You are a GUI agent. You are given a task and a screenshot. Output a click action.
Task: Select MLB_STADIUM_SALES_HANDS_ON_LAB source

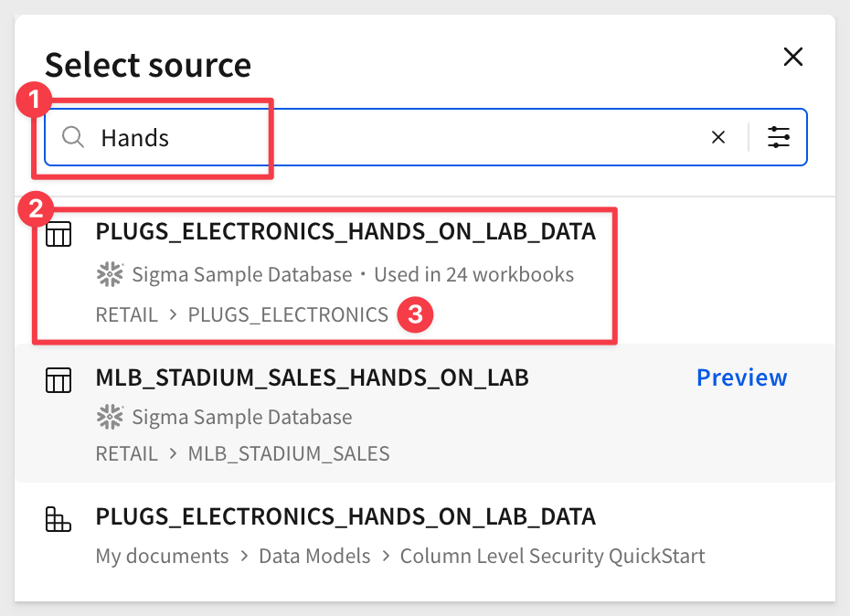point(425,413)
